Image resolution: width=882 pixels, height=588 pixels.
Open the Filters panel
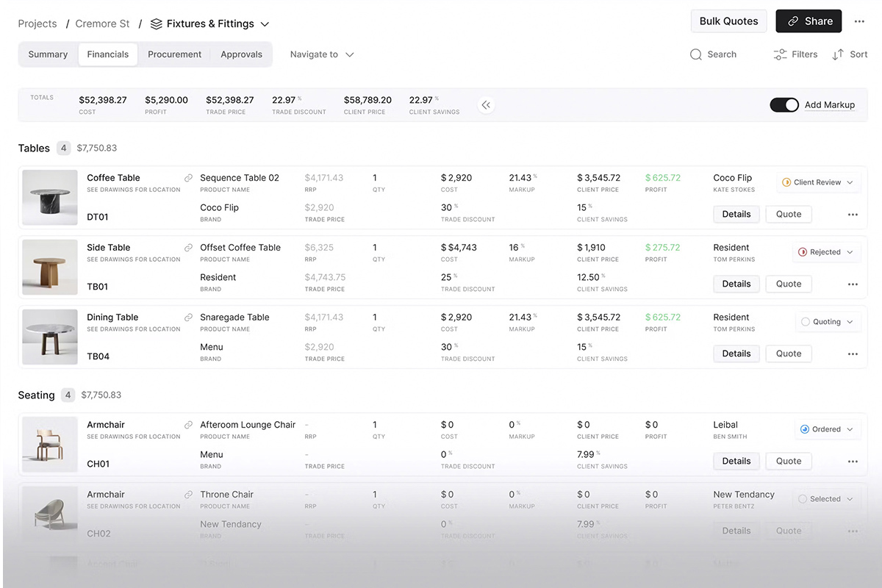coord(795,54)
